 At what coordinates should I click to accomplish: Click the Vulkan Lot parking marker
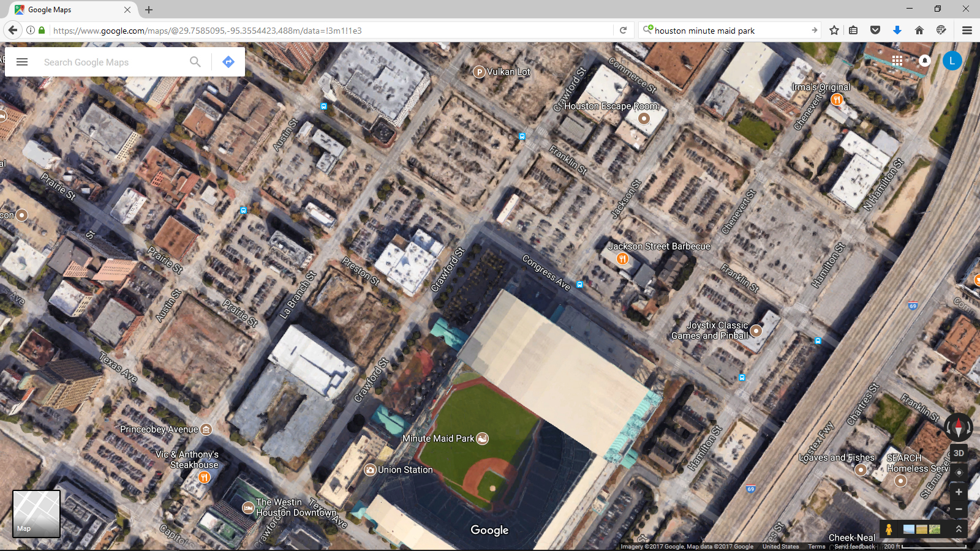pos(480,72)
